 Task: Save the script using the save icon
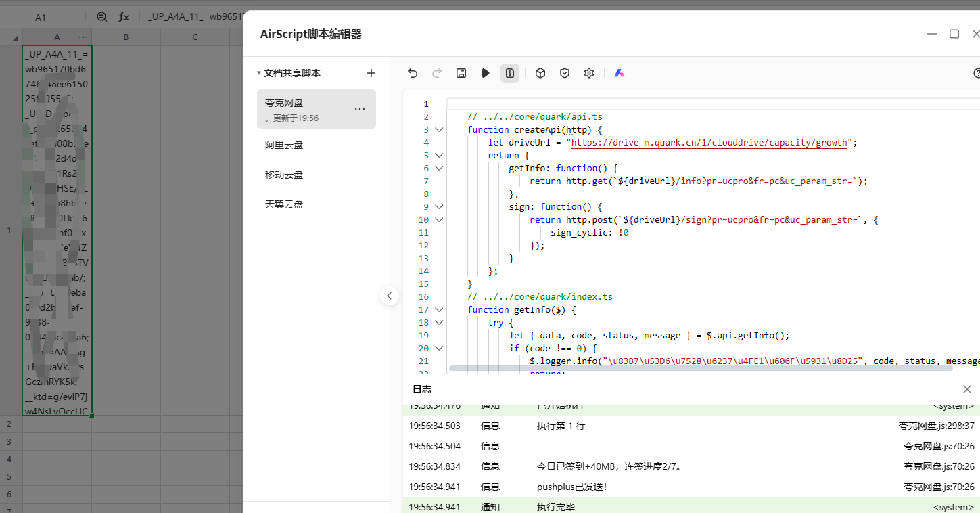[x=461, y=72]
